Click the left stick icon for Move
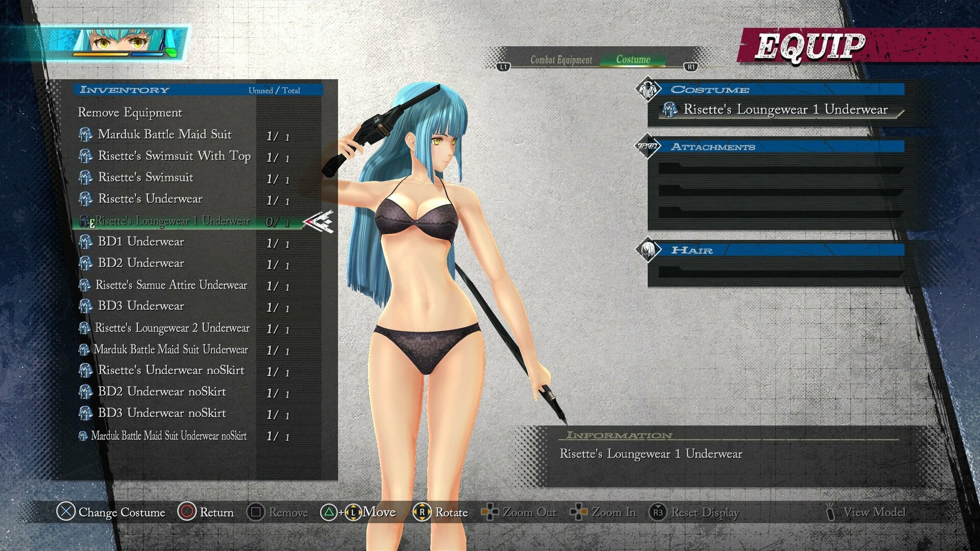This screenshot has height=551, width=980. (353, 512)
